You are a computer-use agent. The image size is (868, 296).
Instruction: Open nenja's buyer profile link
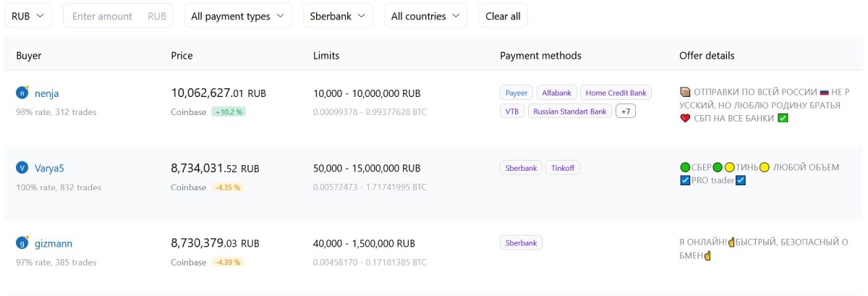[47, 93]
